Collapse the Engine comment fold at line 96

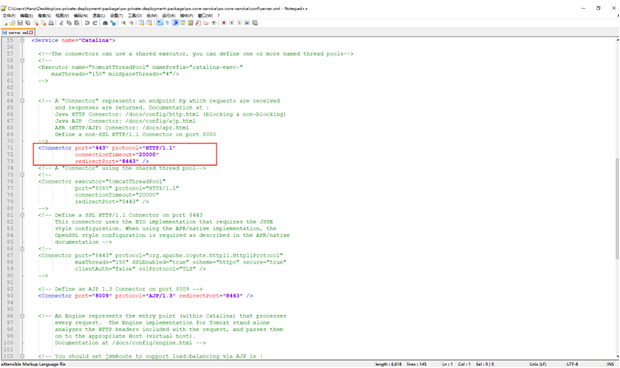pos(22,316)
